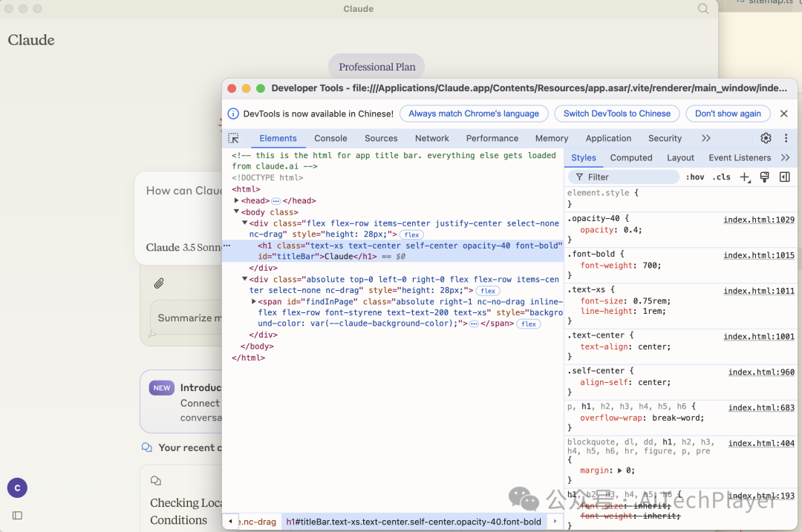Switch to the Console tab

coord(330,138)
